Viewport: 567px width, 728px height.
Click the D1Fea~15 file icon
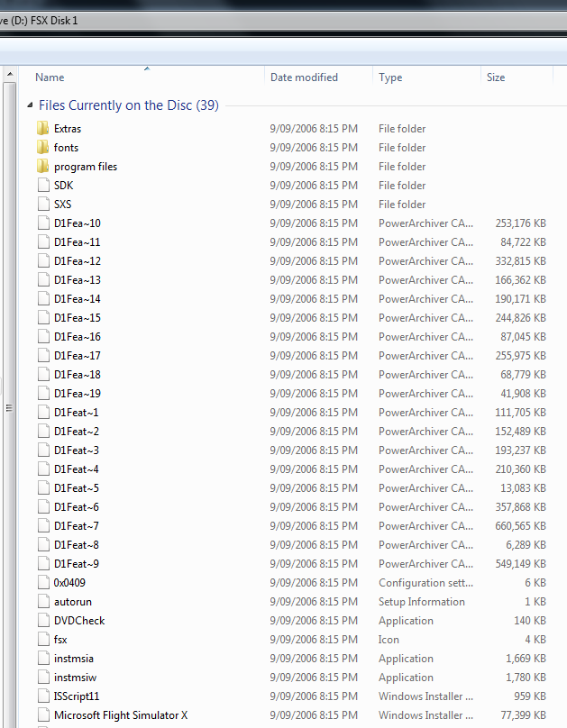(x=43, y=317)
